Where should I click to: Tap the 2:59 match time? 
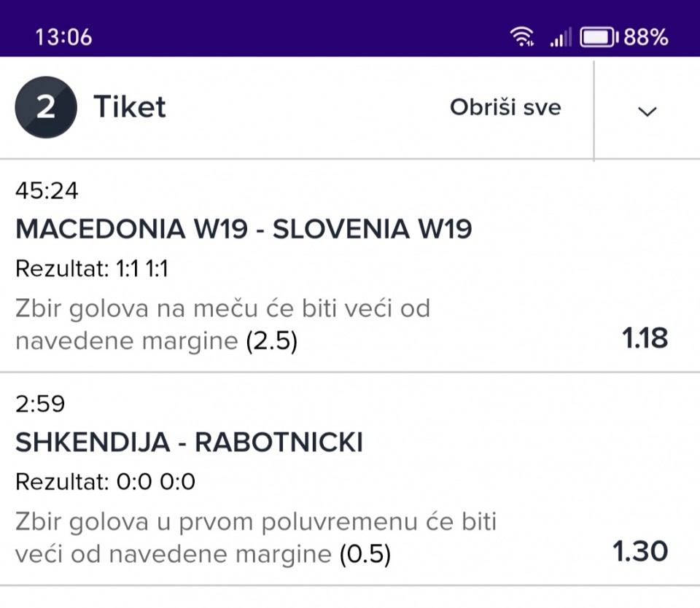(x=40, y=404)
